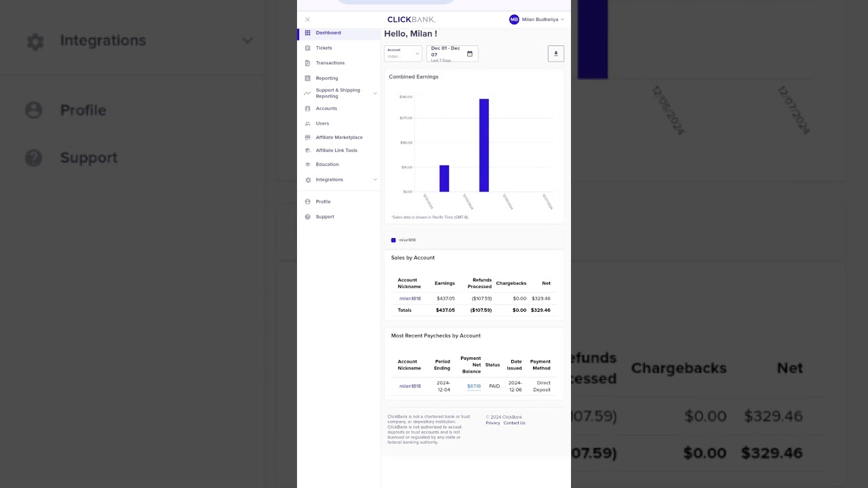This screenshot has height=488, width=868.
Task: Select the Tickets icon in the sidebar
Action: [308, 47]
